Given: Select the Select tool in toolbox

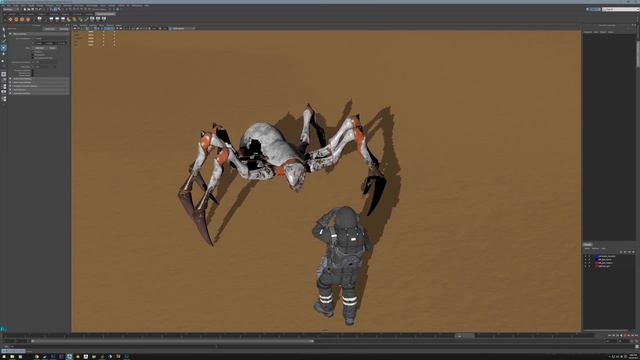Looking at the screenshot, I should pyautogui.click(x=4, y=29).
